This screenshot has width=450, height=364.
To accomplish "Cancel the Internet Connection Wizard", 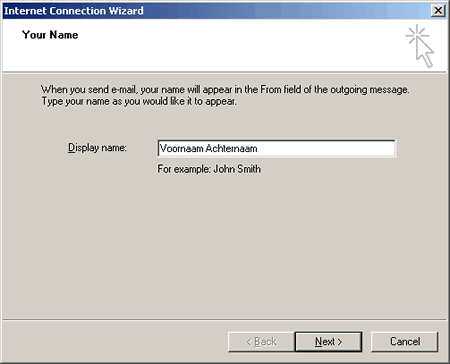I will click(x=404, y=342).
